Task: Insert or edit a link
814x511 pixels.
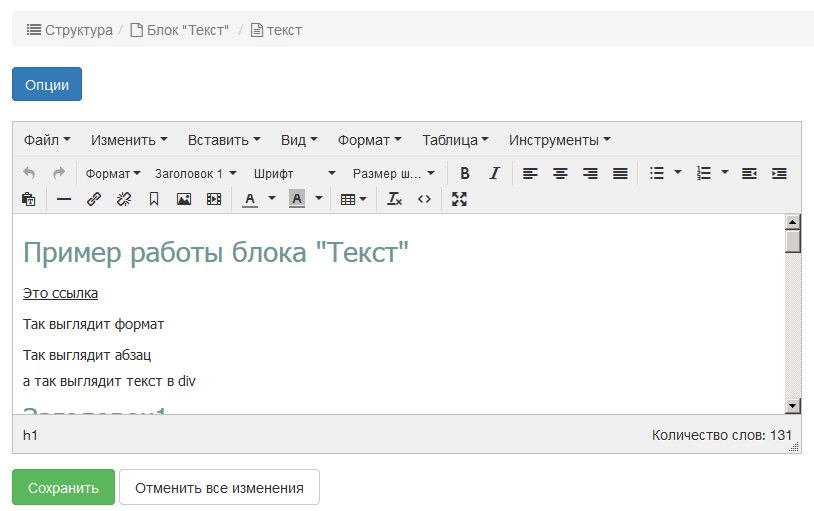Action: (x=93, y=199)
